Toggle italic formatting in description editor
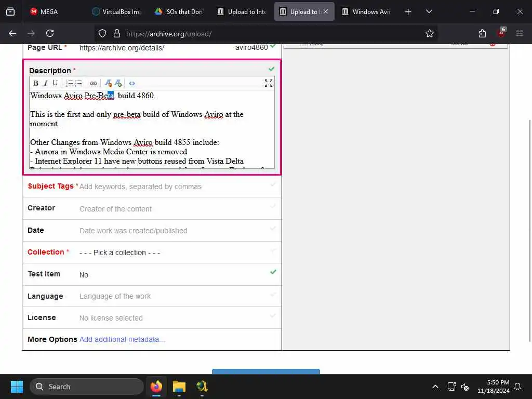This screenshot has height=399, width=532. pos(46,83)
